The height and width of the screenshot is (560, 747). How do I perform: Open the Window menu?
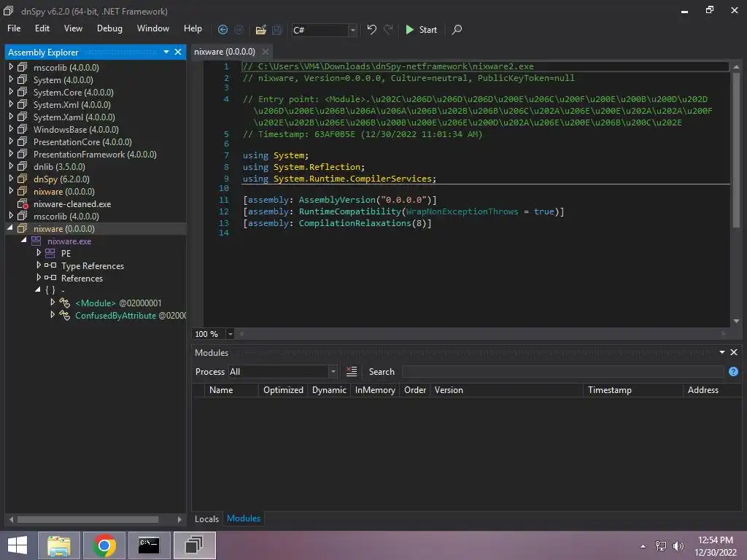click(153, 28)
